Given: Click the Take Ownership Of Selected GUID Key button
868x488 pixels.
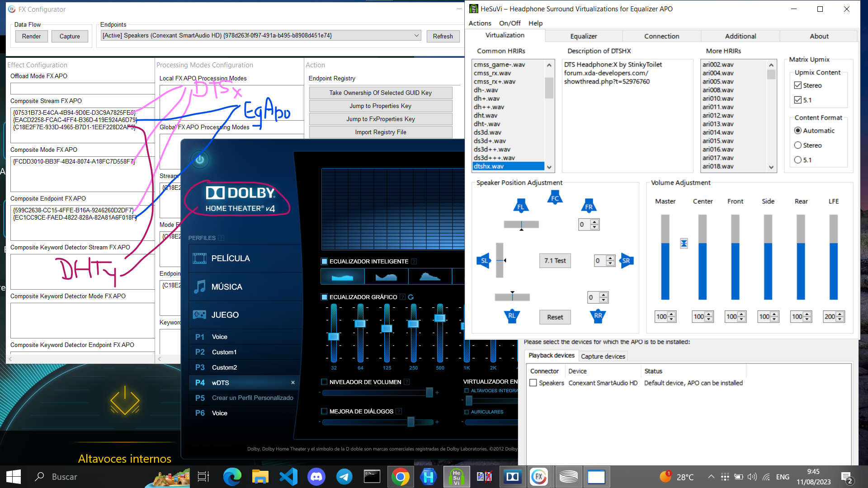Looking at the screenshot, I should pyautogui.click(x=379, y=92).
